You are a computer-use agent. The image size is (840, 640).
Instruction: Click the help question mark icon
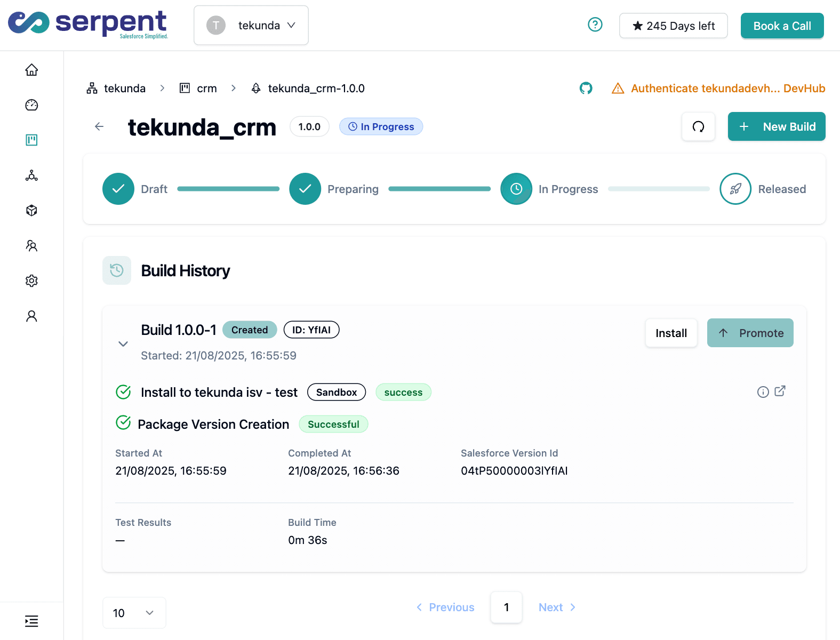click(595, 25)
